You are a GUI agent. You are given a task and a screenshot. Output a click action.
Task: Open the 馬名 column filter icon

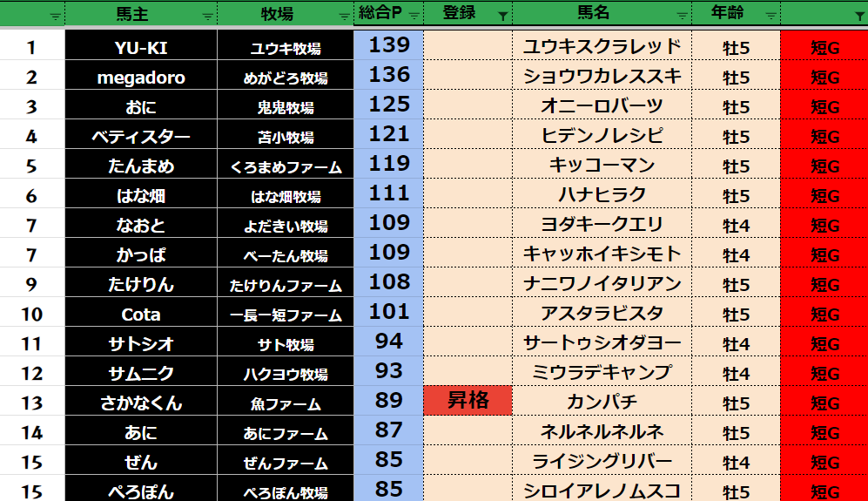click(681, 16)
